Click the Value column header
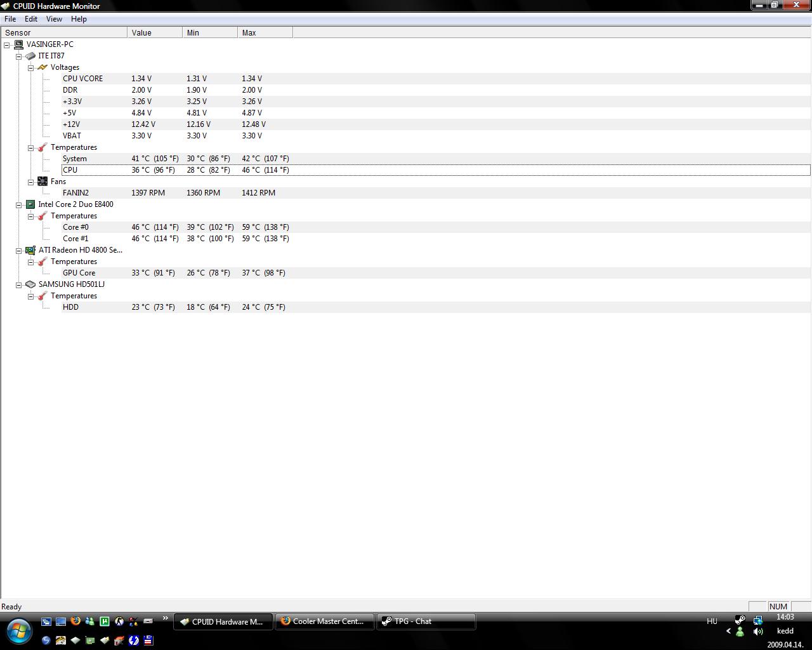The height and width of the screenshot is (650, 812). coord(155,32)
